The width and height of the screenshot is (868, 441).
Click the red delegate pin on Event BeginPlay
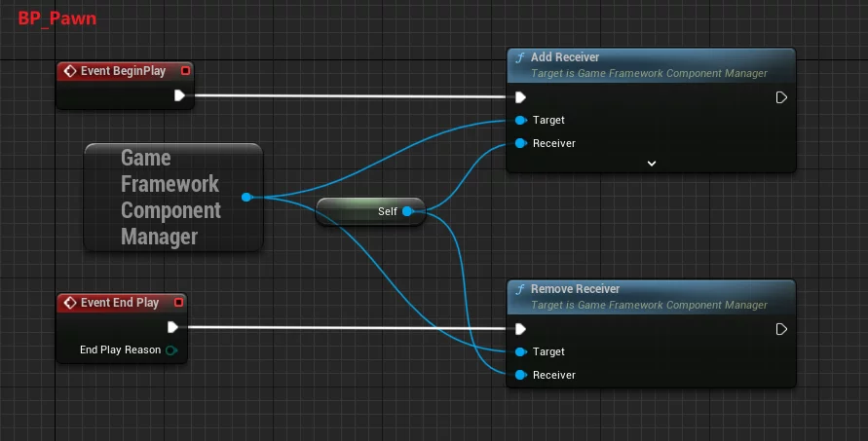pyautogui.click(x=186, y=71)
